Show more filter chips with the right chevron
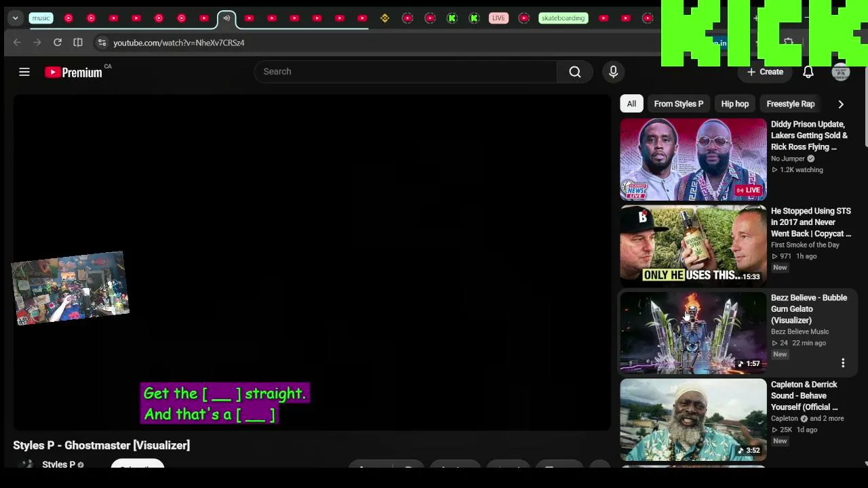This screenshot has height=488, width=868. (841, 104)
